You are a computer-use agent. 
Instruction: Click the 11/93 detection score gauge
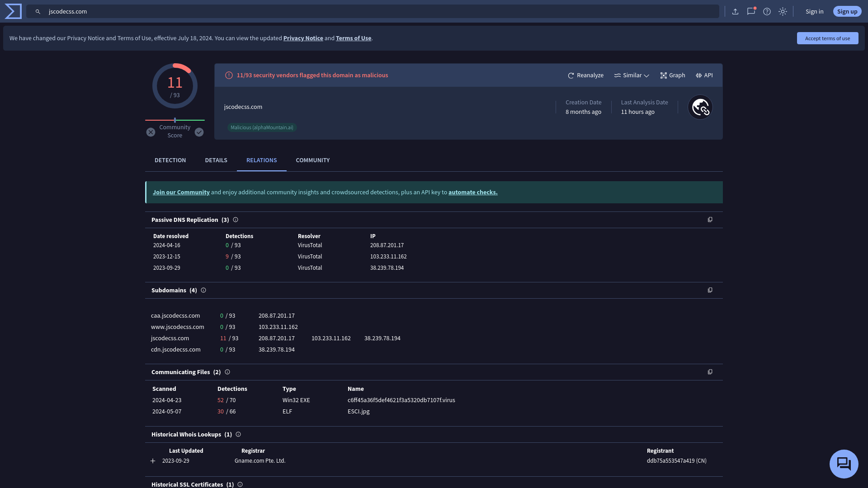tap(175, 86)
